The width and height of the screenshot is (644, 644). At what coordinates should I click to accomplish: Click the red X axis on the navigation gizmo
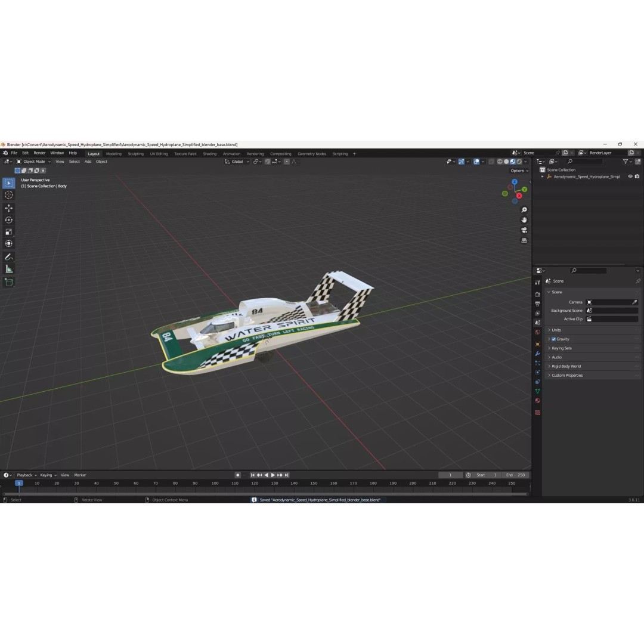519,196
